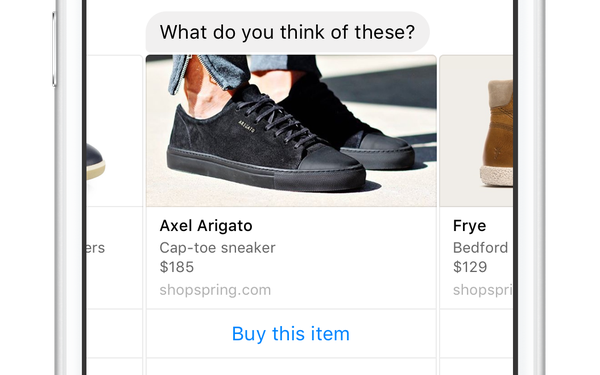This screenshot has width=600, height=375.
Task: Open the truncated shopspring link on Frye card
Action: 483,290
